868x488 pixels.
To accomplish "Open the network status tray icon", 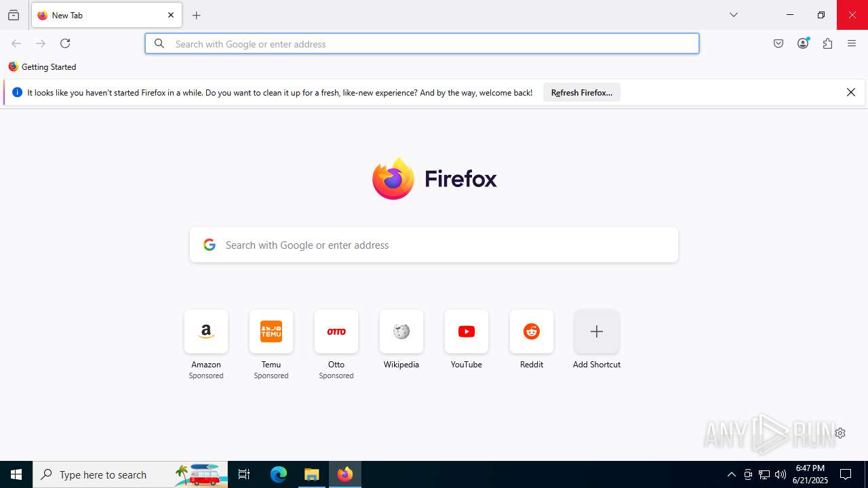I will coord(764,474).
